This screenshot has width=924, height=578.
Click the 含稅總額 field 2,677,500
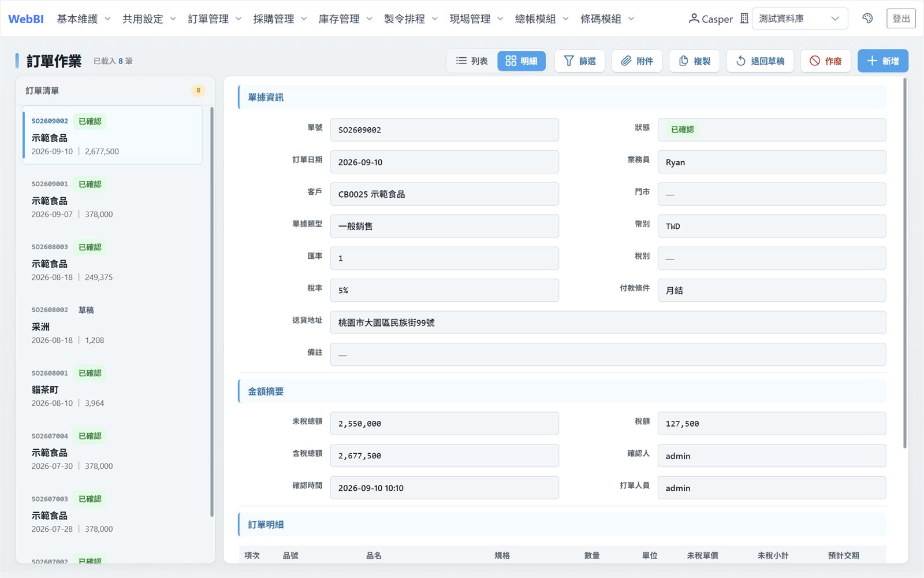[x=444, y=455]
